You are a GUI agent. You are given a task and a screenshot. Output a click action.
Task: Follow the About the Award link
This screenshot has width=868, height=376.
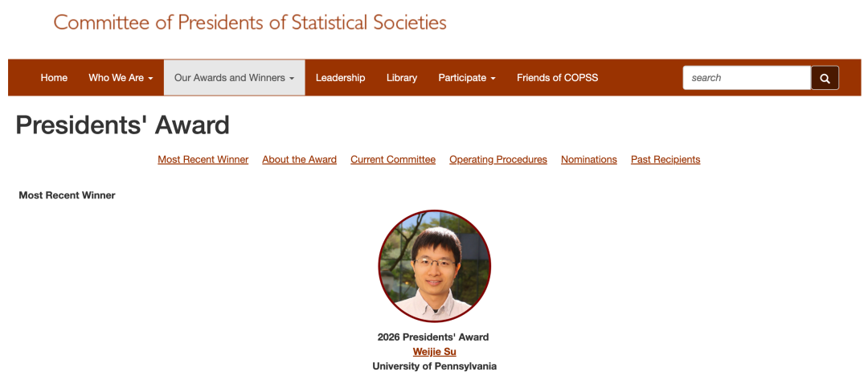(299, 160)
